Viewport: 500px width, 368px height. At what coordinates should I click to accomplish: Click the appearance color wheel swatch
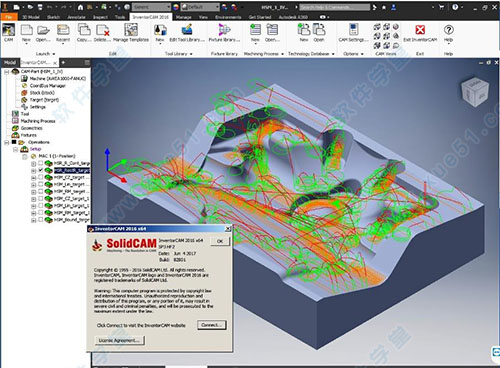tap(176, 7)
